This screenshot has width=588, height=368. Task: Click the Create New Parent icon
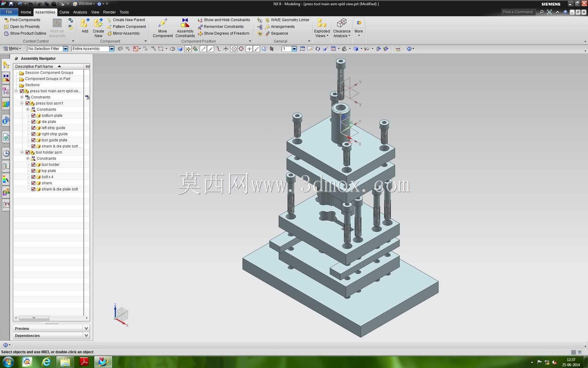pos(109,20)
